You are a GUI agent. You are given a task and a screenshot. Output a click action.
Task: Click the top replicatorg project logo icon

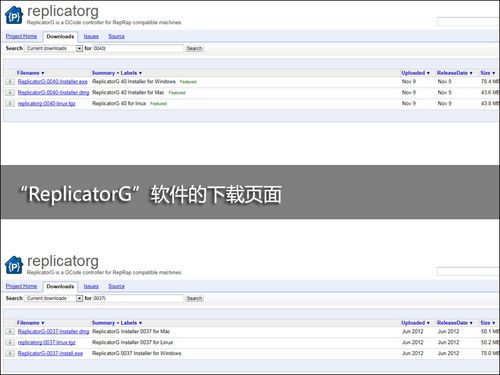coord(14,15)
